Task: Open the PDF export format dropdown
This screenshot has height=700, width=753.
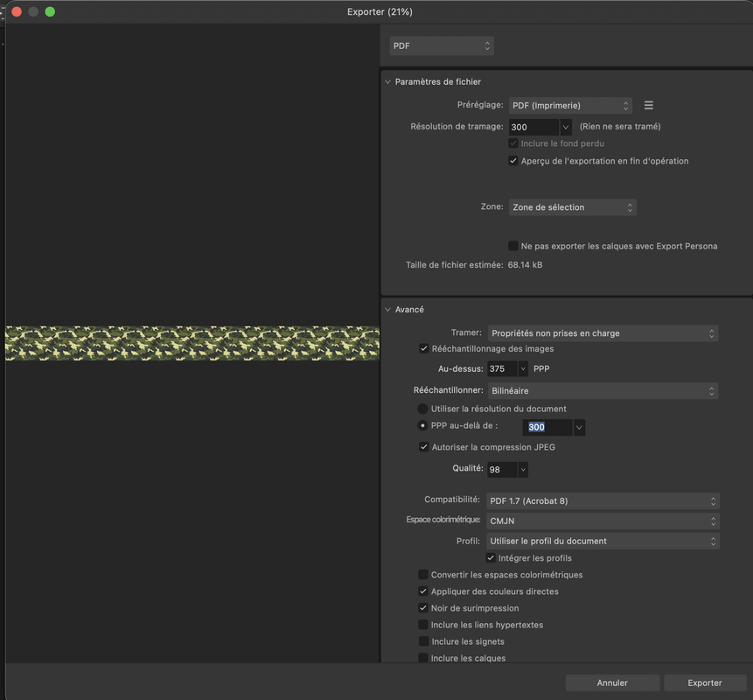Action: [442, 45]
